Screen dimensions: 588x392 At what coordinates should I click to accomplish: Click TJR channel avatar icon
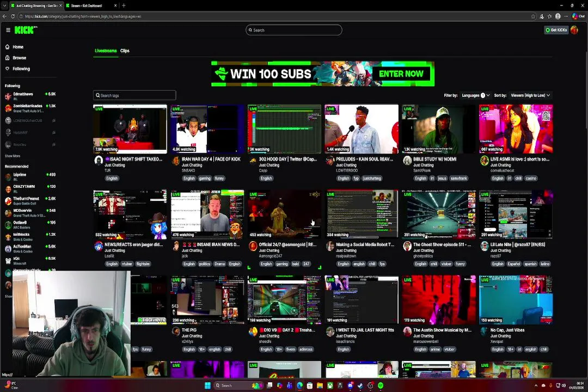pos(99,161)
